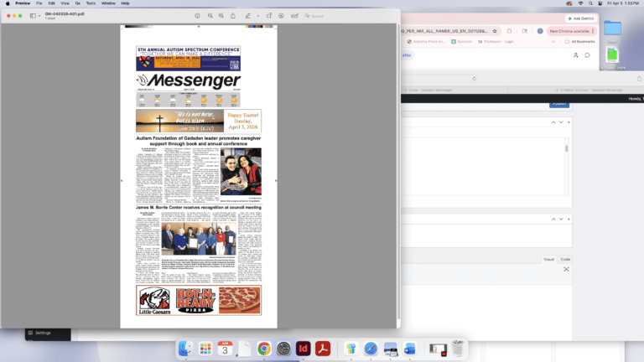Click the Happy Easter banner on the page

(199, 121)
